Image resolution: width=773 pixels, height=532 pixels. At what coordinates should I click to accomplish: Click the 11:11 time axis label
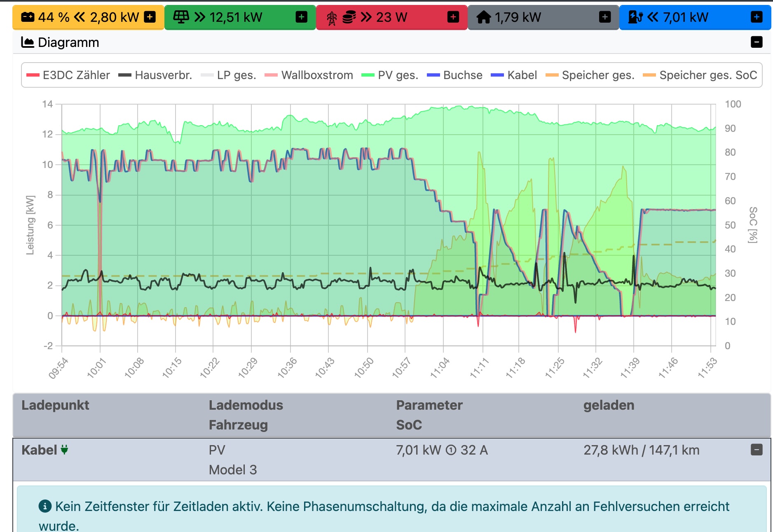click(479, 368)
